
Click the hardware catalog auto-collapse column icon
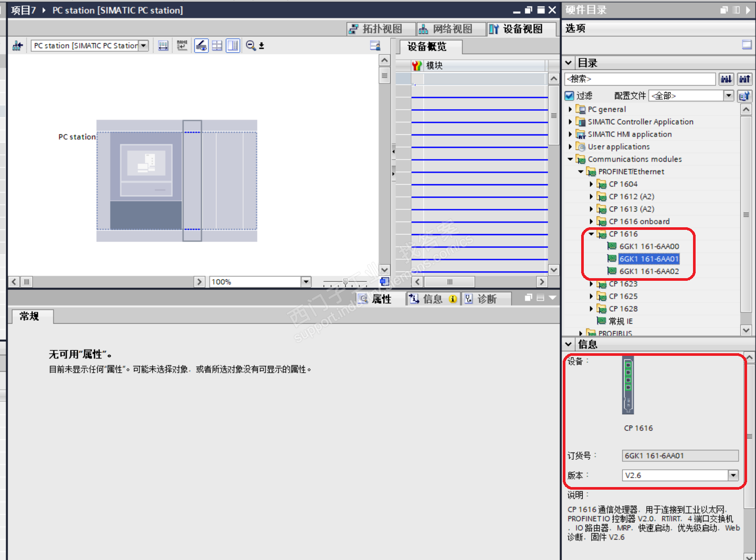pyautogui.click(x=736, y=10)
